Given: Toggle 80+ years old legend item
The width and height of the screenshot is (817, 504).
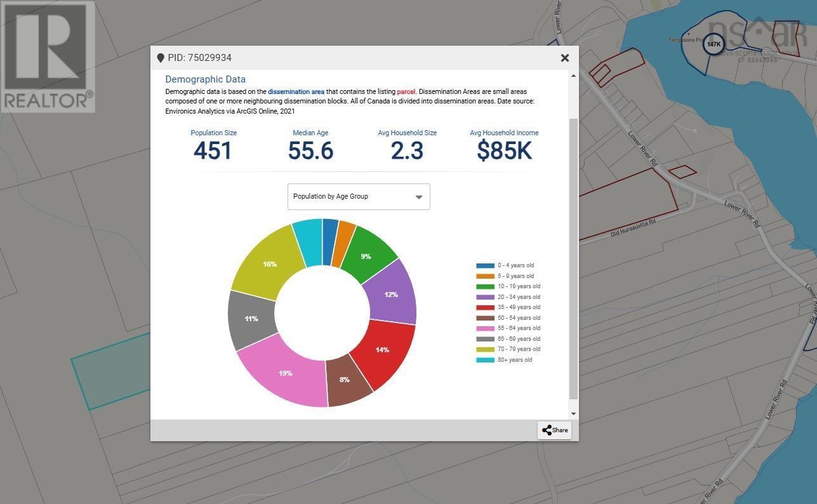Looking at the screenshot, I should 514,360.
